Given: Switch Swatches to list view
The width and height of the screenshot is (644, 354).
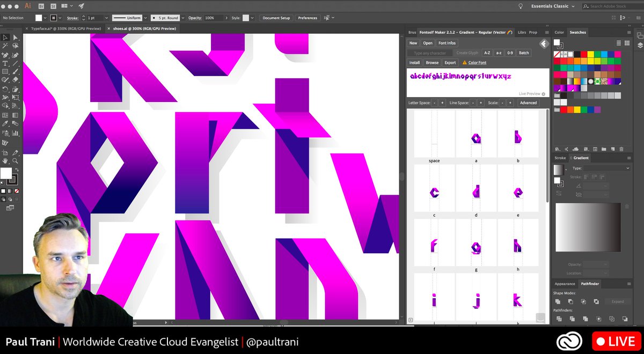Looking at the screenshot, I should 619,43.
